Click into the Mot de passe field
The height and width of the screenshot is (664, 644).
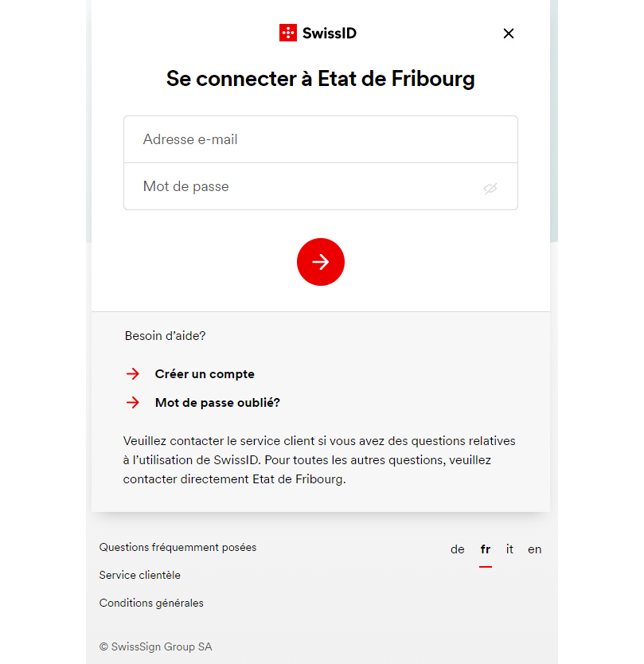point(302,187)
